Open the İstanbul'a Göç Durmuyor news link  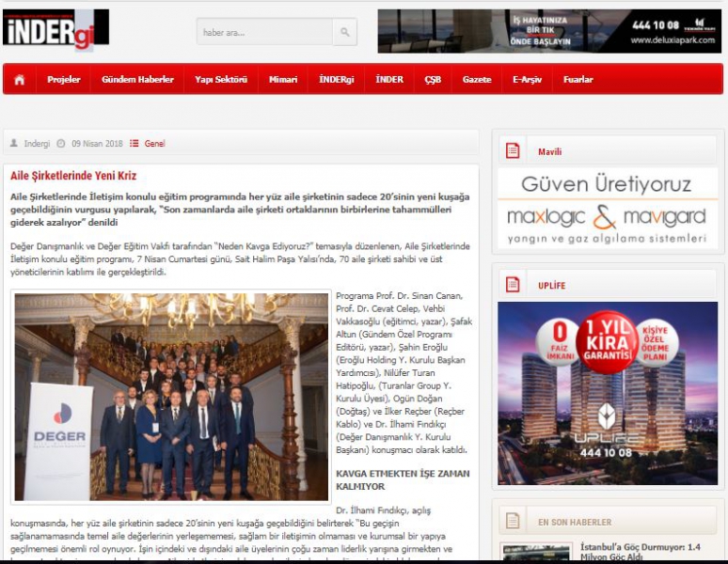[641, 552]
